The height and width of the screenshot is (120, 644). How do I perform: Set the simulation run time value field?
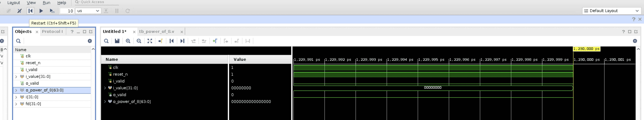click(x=67, y=11)
